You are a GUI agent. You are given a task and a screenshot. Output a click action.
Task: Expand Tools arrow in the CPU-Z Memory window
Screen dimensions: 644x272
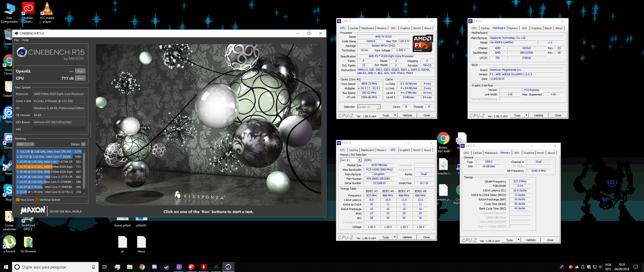(x=518, y=240)
